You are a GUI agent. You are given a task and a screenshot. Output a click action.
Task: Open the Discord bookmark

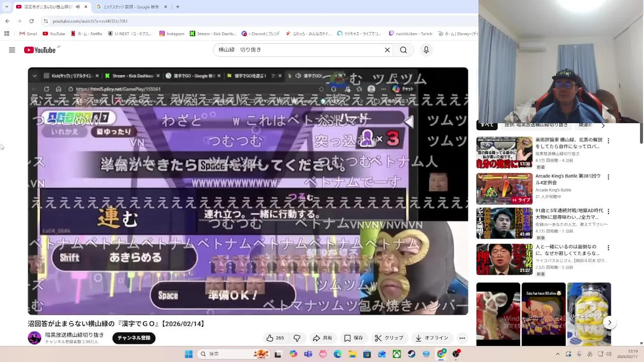261,34
